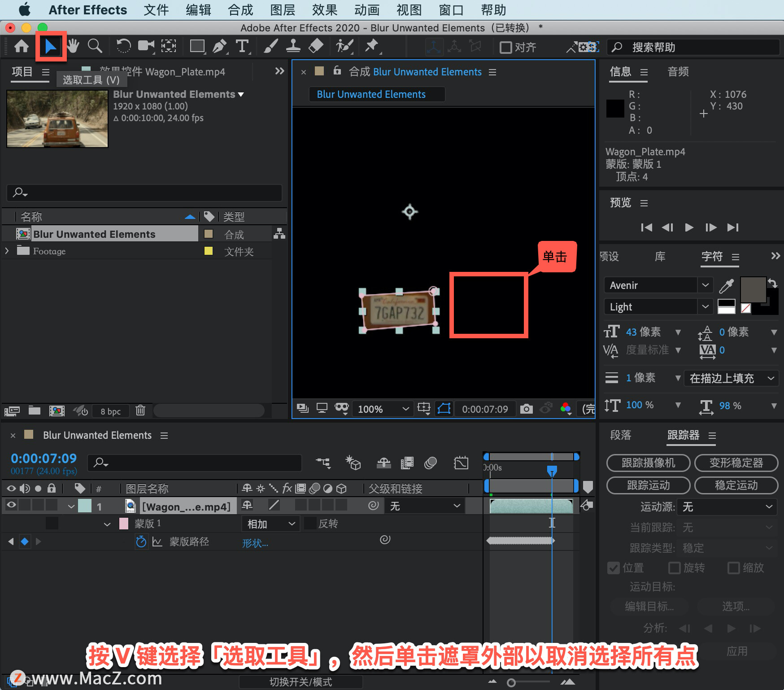Image resolution: width=784 pixels, height=690 pixels.
Task: Click the fill color swatch in Character panel
Action: (x=753, y=290)
